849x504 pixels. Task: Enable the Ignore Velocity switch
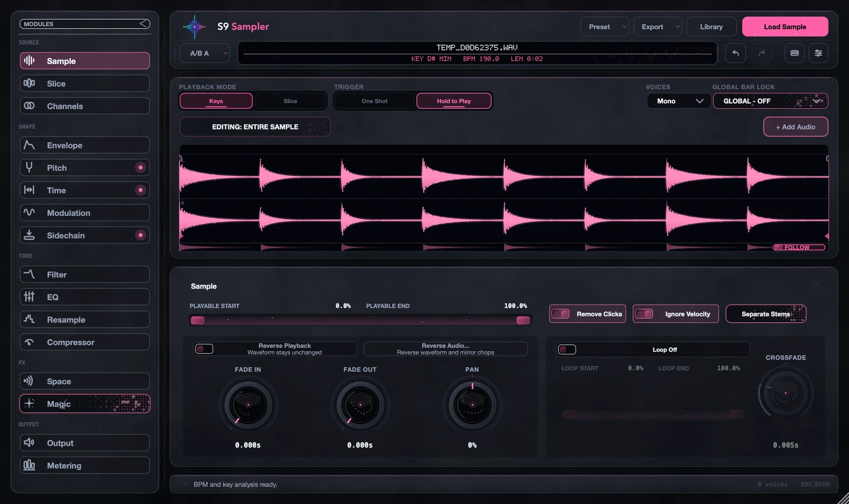click(644, 314)
